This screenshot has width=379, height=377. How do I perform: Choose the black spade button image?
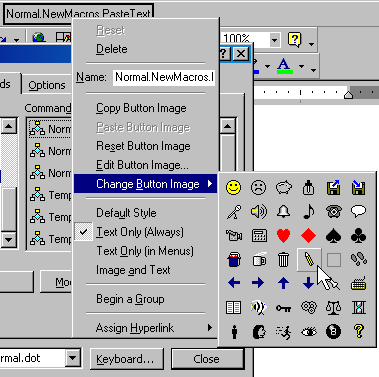tap(333, 236)
